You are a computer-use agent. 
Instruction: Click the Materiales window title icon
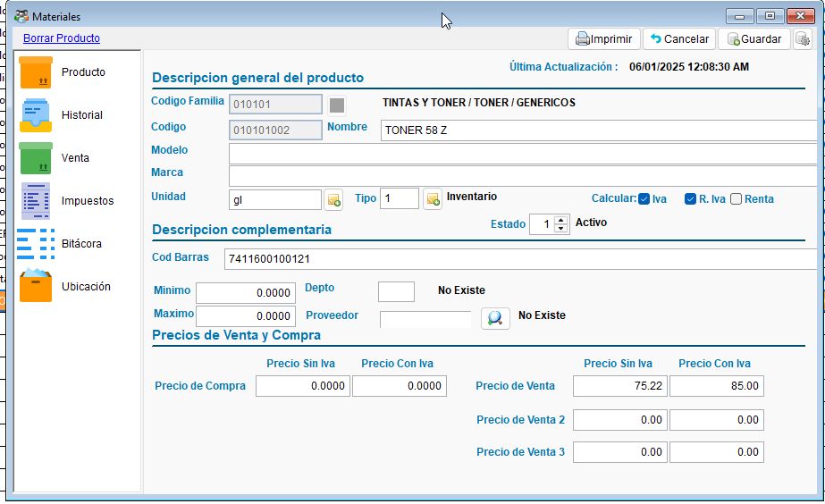coord(21,16)
